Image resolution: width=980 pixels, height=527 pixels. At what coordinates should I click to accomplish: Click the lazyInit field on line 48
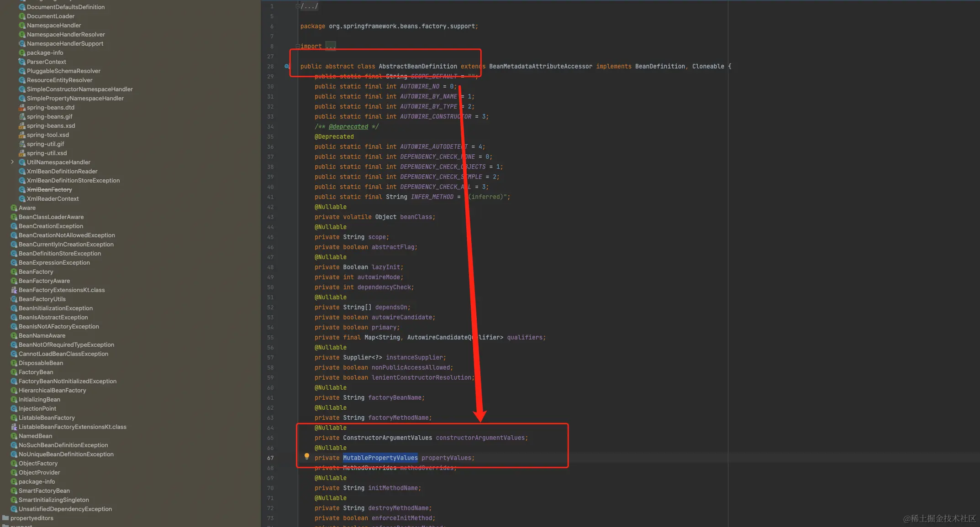386,267
